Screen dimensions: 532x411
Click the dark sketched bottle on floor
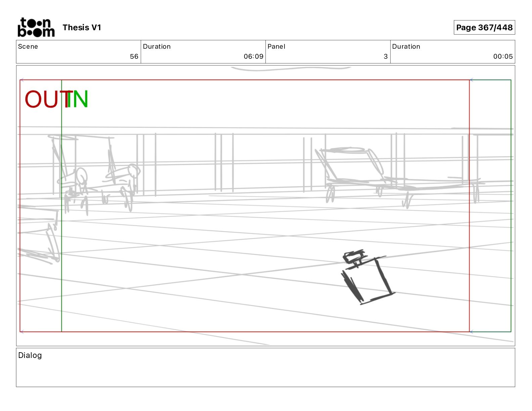point(367,277)
